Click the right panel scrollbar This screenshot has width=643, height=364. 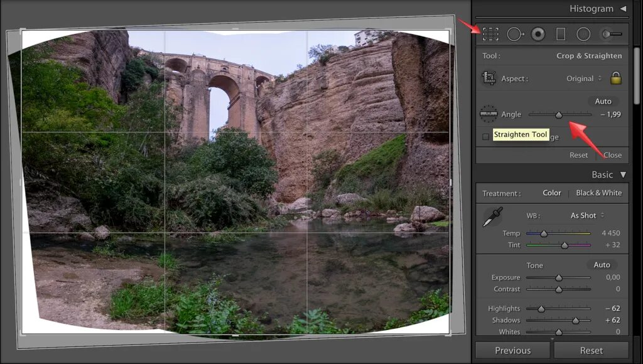pos(637,76)
